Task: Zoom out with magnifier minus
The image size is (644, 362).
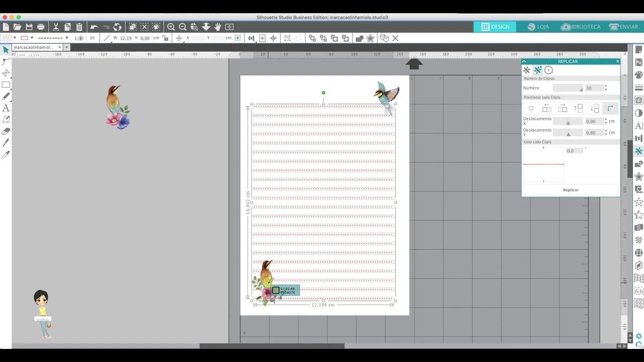Action: click(x=183, y=27)
